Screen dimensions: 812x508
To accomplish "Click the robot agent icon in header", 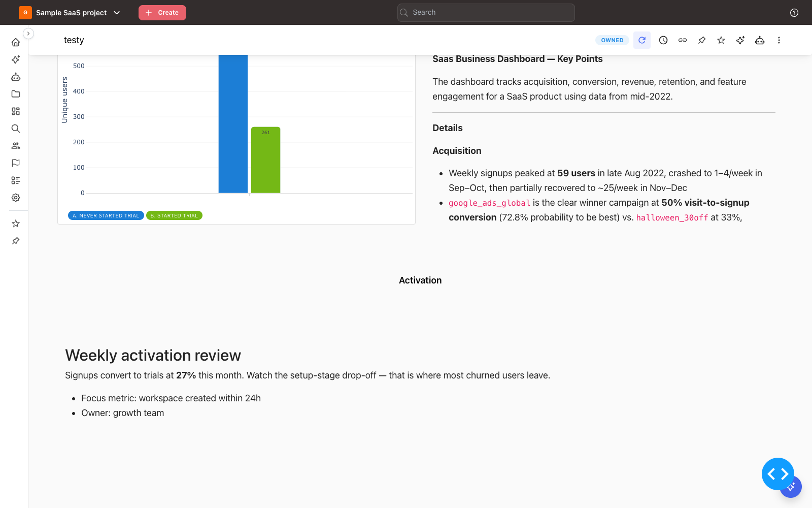I will (x=760, y=40).
